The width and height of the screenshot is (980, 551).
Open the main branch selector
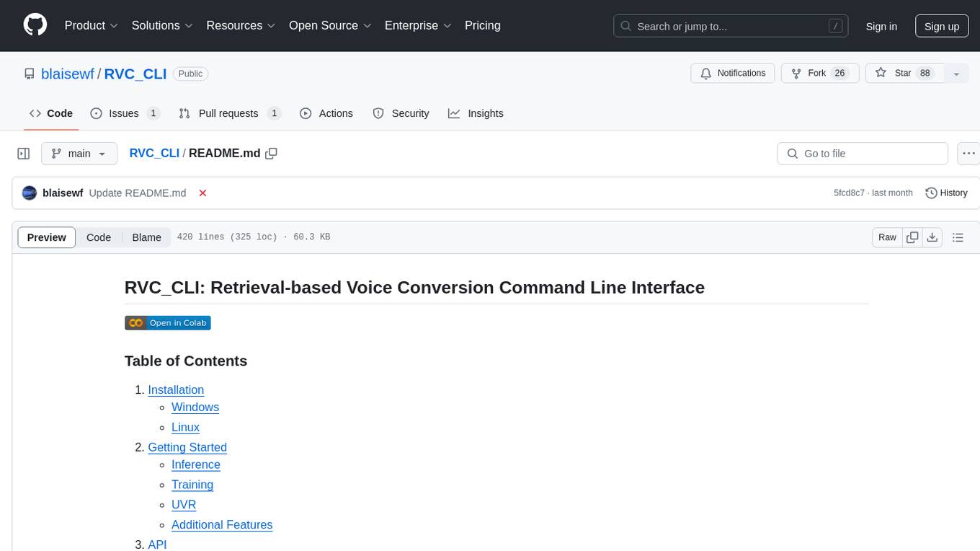79,154
